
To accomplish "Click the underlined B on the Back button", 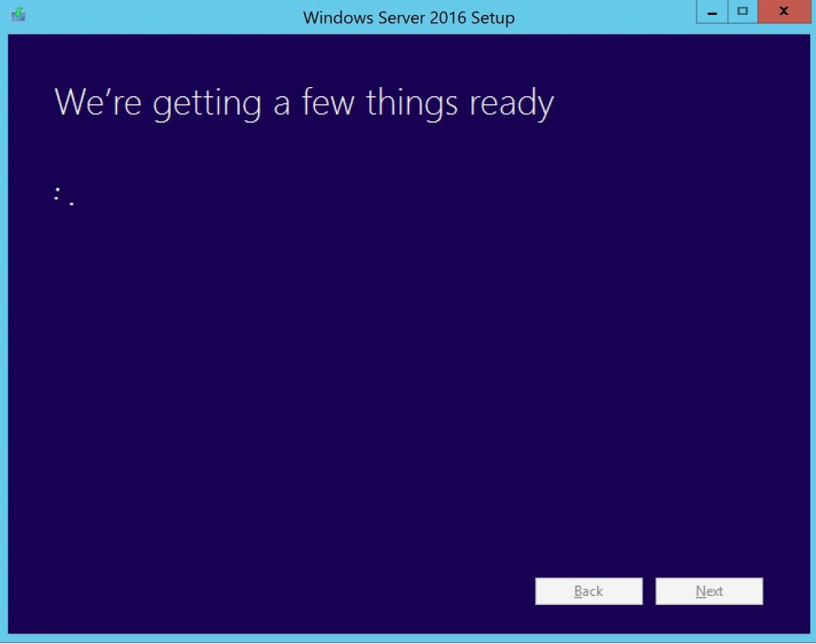I will 578,591.
